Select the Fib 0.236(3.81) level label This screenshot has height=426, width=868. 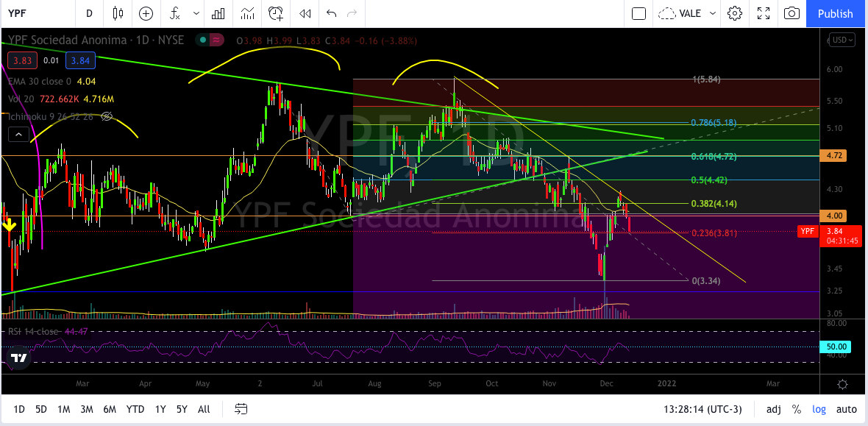coord(714,232)
